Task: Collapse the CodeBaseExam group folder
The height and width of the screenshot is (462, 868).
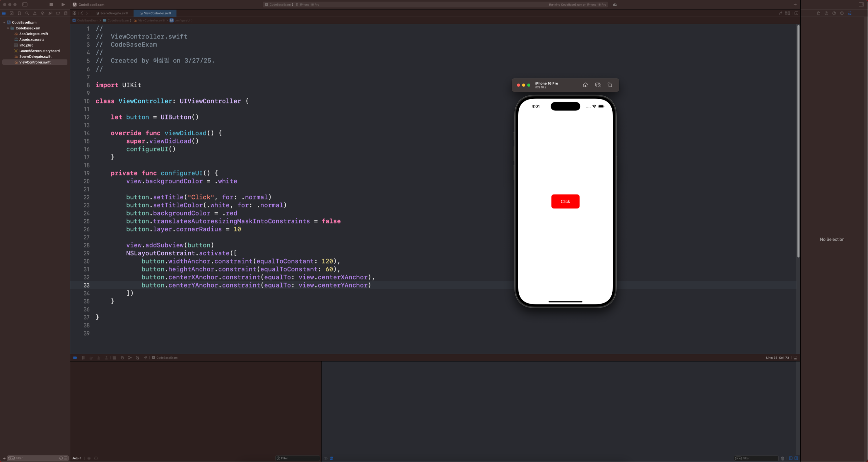Action: [x=8, y=28]
